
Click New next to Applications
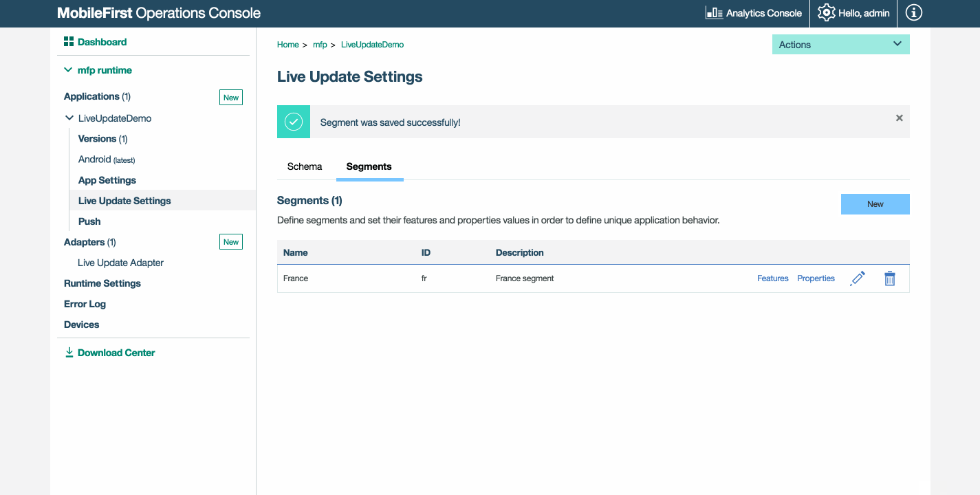click(231, 98)
